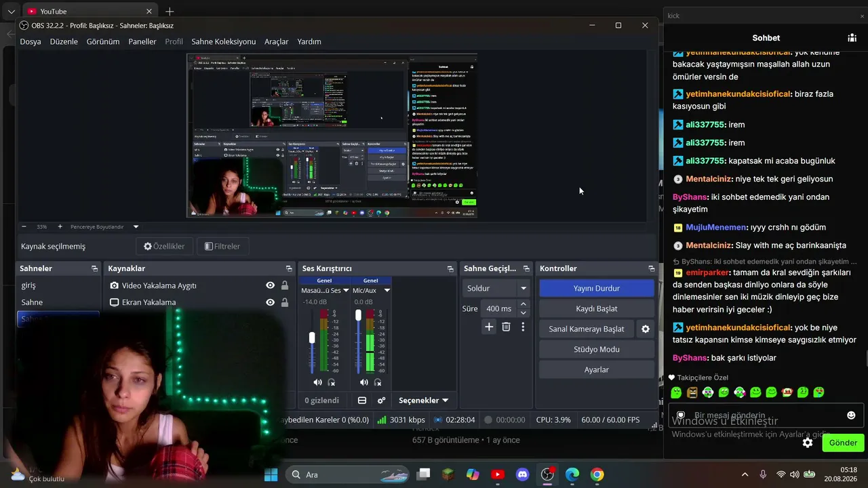This screenshot has height=488, width=868.
Task: Pop out the Kontroller dock panel
Action: coord(652,269)
